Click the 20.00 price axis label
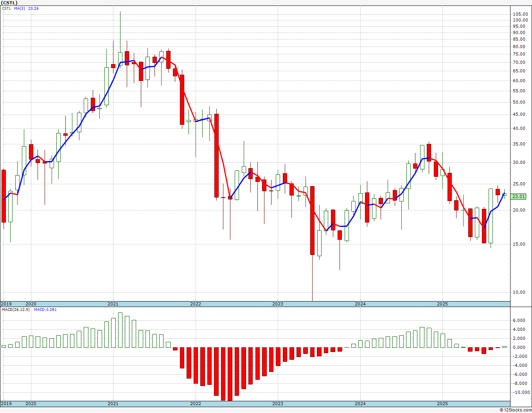532x413 pixels. 519,210
